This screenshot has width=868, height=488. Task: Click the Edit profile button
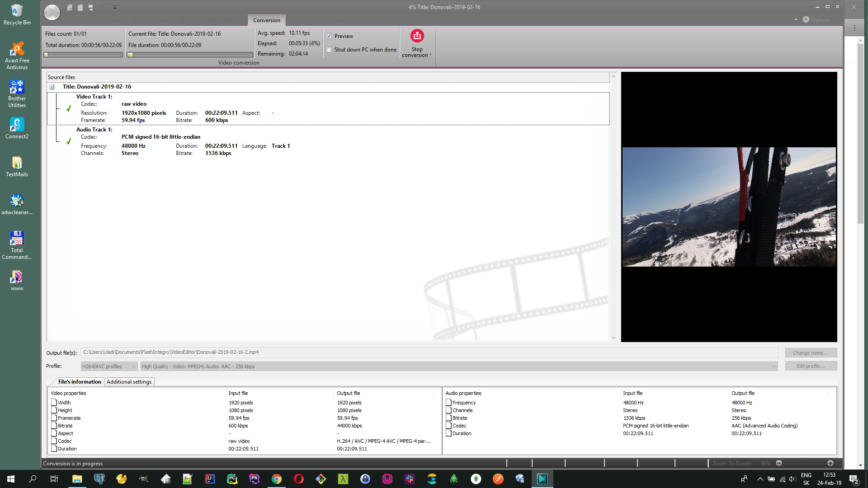click(811, 366)
